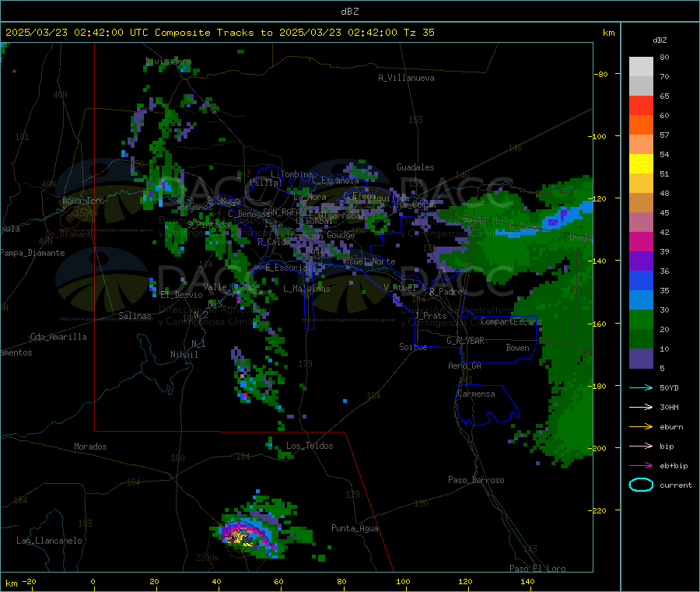This screenshot has width=700, height=592.
Task: Click the '-160' km tick on right axis
Action: (x=599, y=324)
